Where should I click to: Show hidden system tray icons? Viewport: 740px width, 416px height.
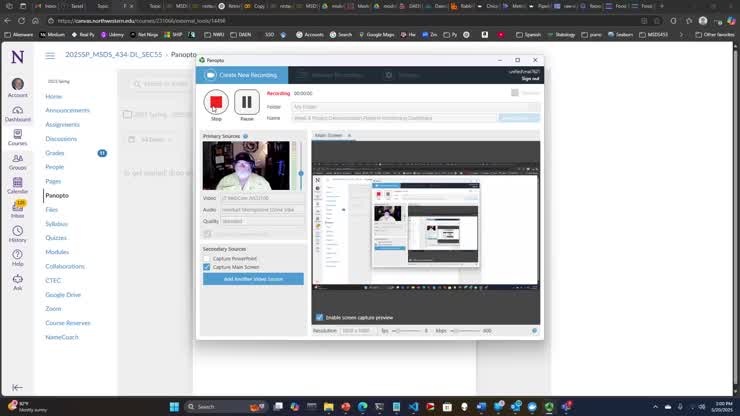coord(655,407)
